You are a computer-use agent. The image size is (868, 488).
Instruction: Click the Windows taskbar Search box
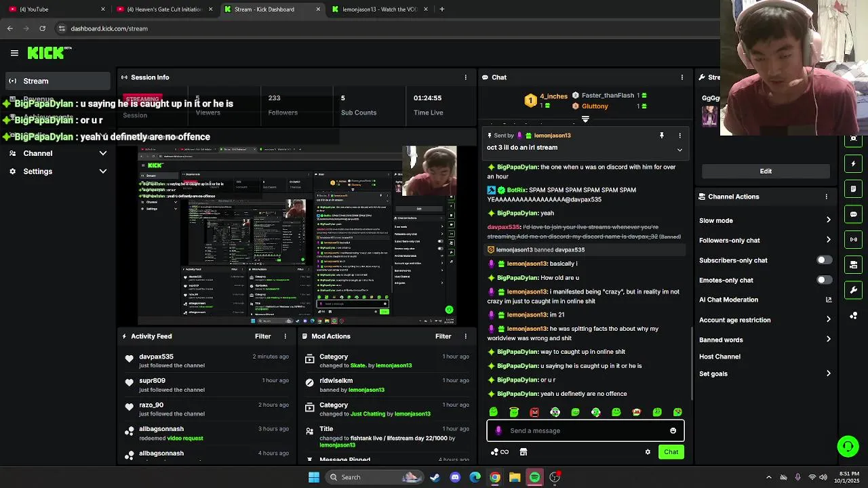coord(374,477)
